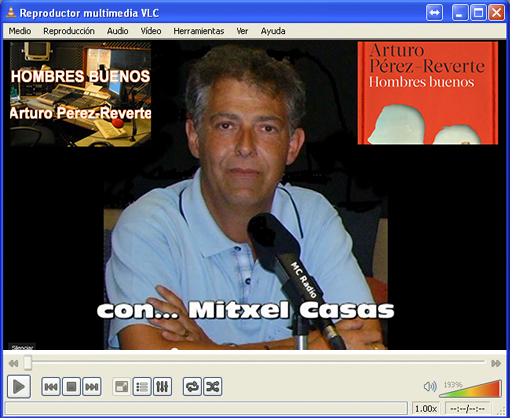The image size is (510, 418).
Task: Adjust the volume slider at 193%
Action: [470, 389]
